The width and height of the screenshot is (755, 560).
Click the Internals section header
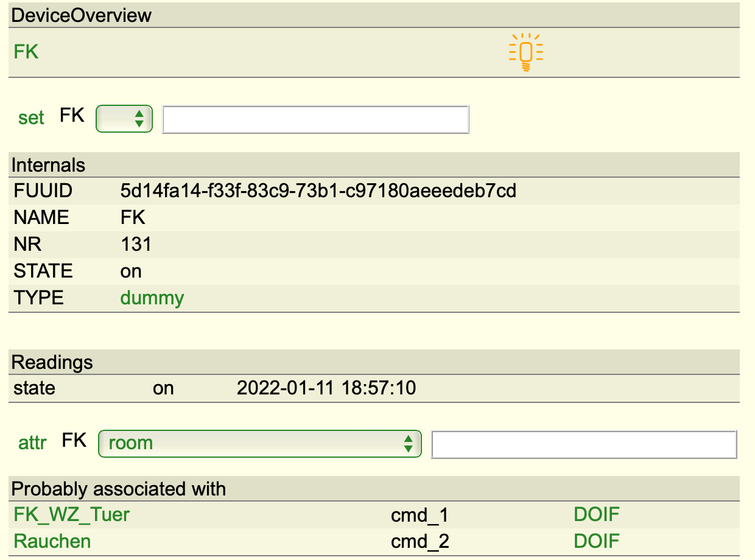point(49,165)
